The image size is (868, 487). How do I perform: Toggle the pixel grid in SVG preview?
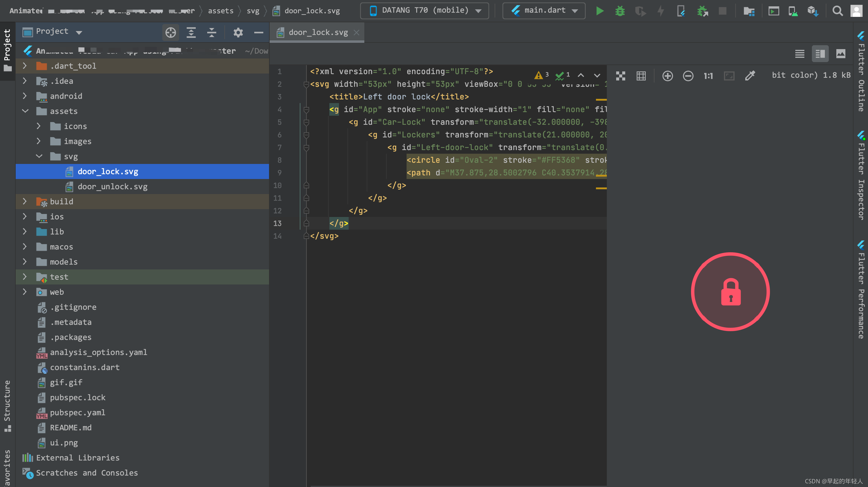tap(641, 76)
